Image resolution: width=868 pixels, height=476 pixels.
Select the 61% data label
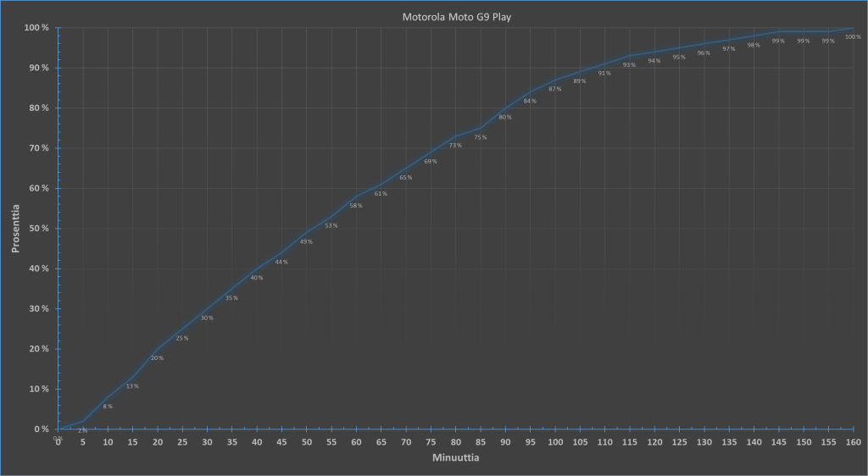[x=381, y=193]
